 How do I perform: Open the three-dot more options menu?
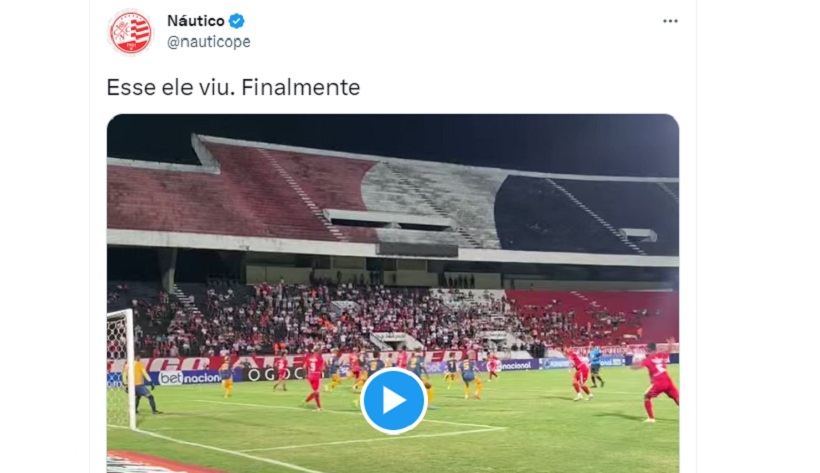point(670,21)
